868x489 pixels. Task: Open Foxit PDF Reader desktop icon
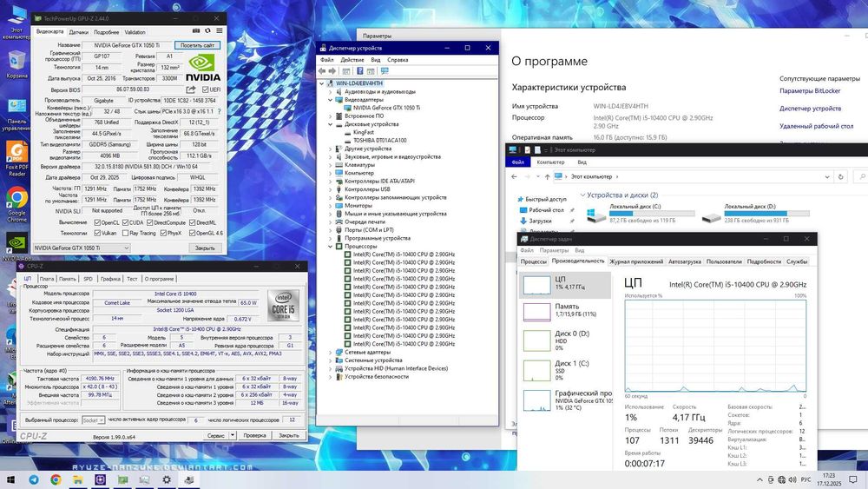(16, 159)
